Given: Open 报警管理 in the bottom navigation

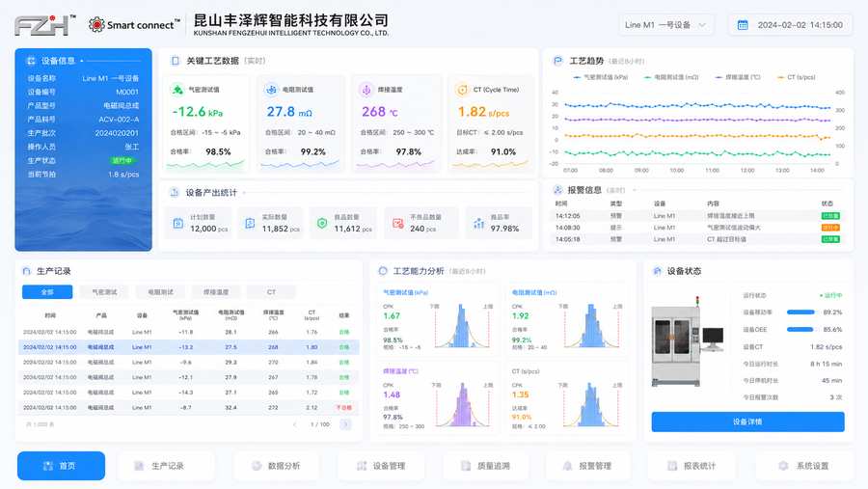Looking at the screenshot, I should click(588, 466).
